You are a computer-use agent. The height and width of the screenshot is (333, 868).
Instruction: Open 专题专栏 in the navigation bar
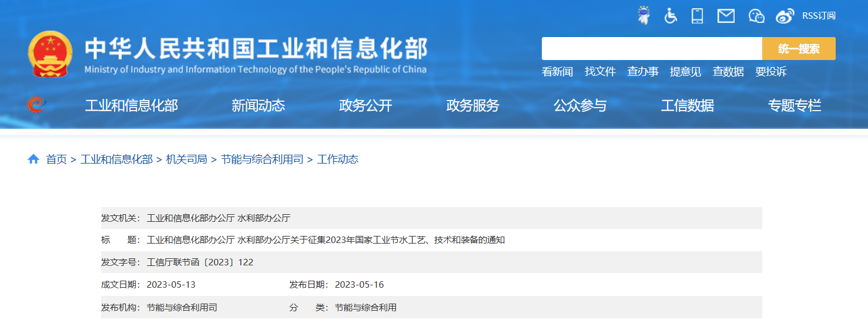pos(794,106)
